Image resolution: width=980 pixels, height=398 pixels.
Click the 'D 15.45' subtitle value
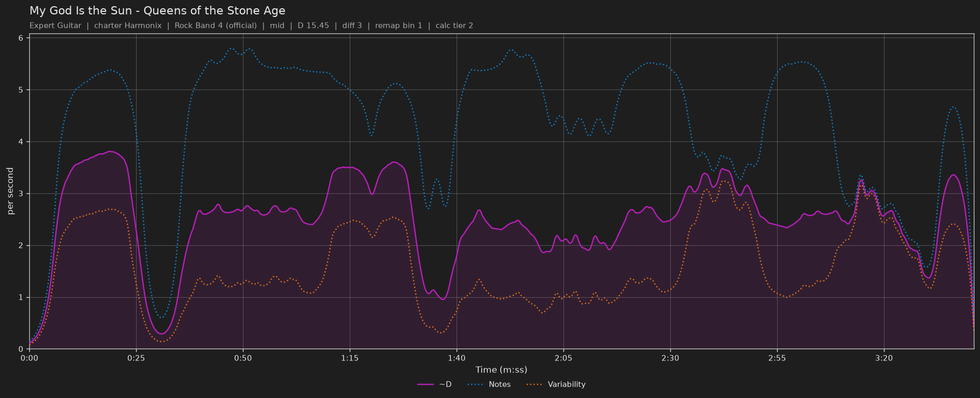pos(313,25)
